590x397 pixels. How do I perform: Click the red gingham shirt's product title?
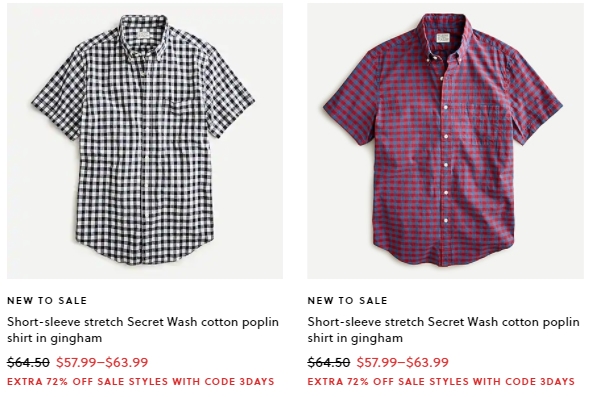[x=443, y=330]
